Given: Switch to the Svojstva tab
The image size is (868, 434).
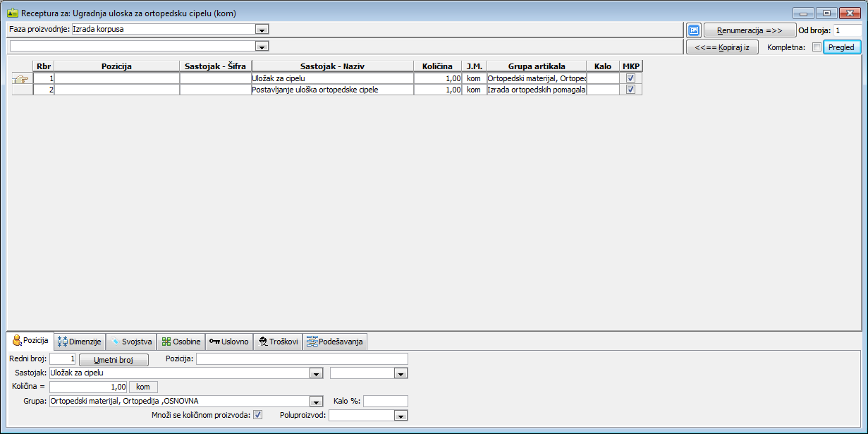Looking at the screenshot, I should coord(131,342).
